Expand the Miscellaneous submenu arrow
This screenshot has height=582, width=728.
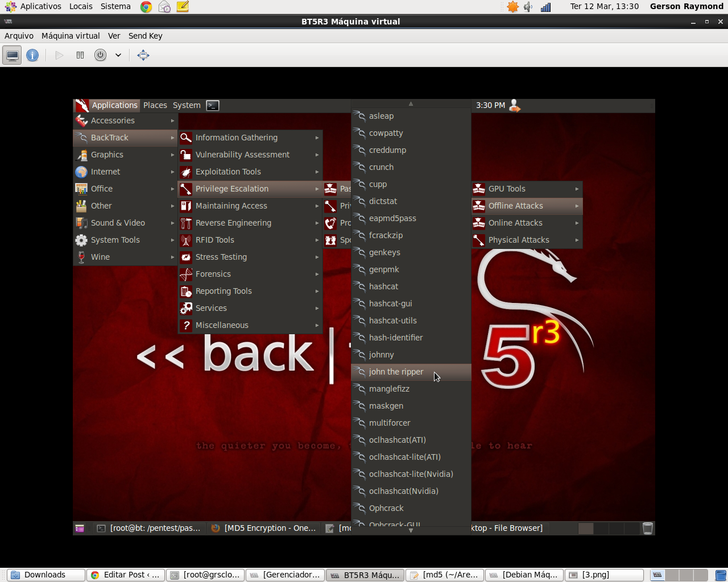(317, 325)
